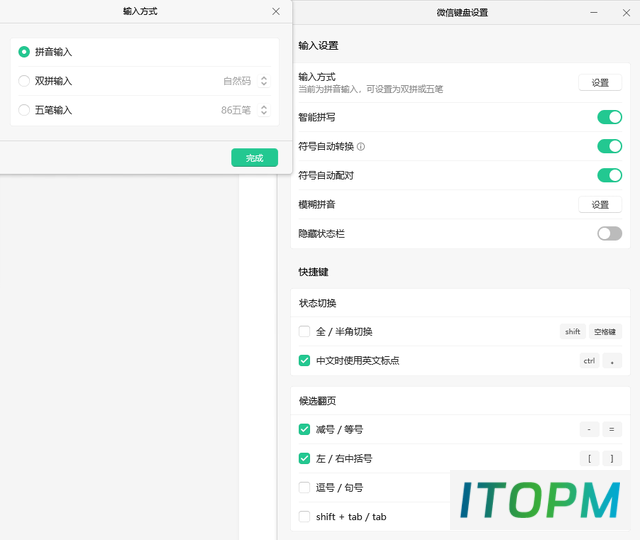Click info icon next to 符号自动转换
This screenshot has height=540, width=640.
point(361,147)
